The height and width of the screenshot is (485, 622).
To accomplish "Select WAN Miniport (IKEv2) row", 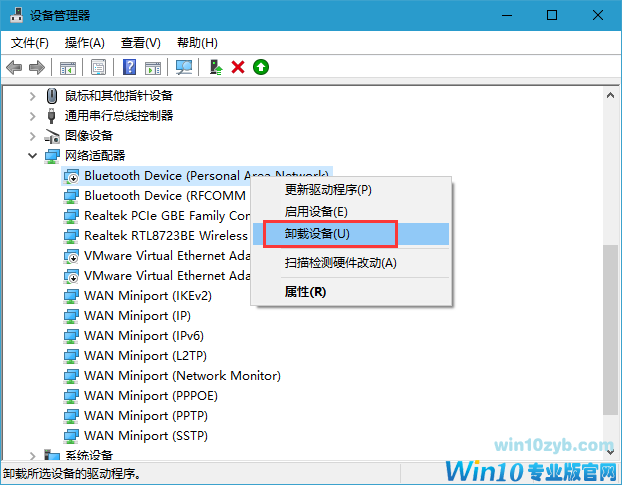I will pyautogui.click(x=138, y=296).
